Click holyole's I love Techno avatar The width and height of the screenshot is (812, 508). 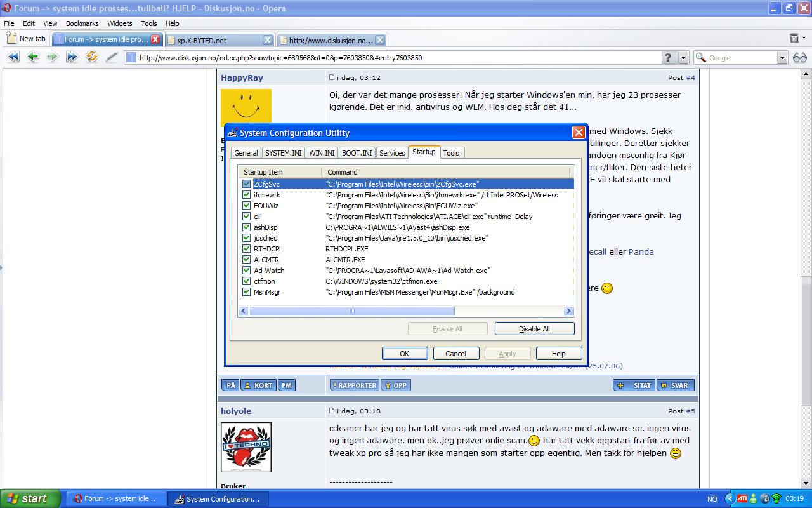click(x=246, y=447)
